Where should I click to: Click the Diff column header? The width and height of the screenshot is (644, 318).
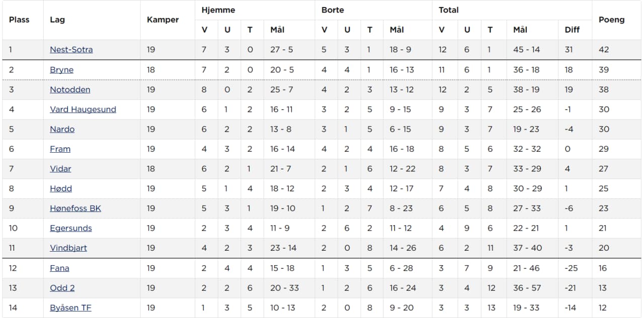click(x=572, y=30)
